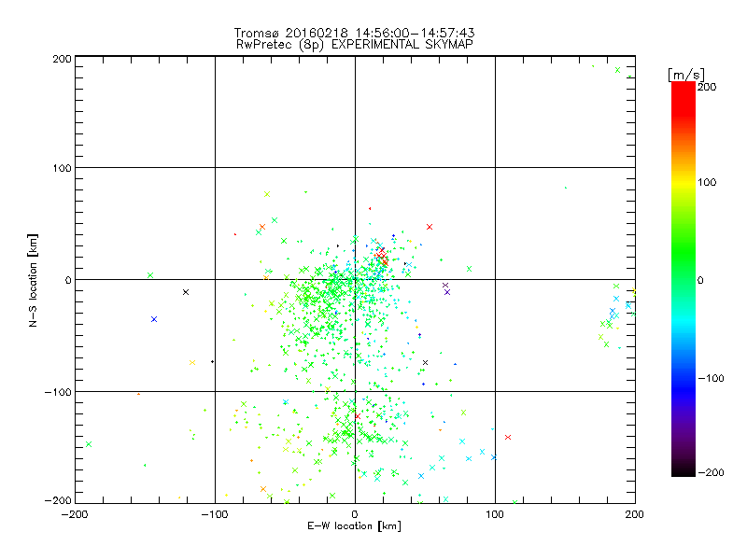Click the lone blue X marker west of center
The width and height of the screenshot is (747, 560).
tap(154, 319)
